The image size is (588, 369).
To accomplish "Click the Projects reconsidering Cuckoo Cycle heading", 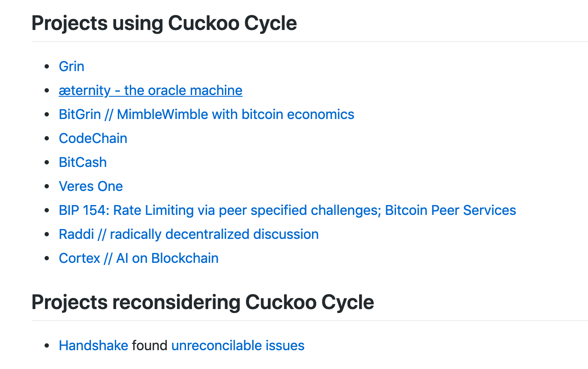I will [x=203, y=302].
